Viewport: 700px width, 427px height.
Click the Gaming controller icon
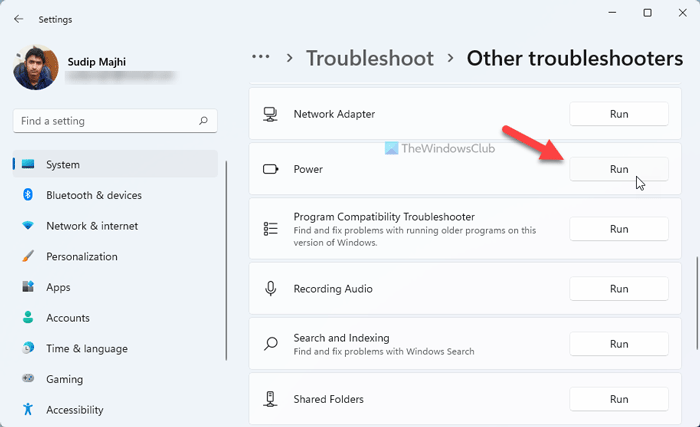tap(27, 380)
